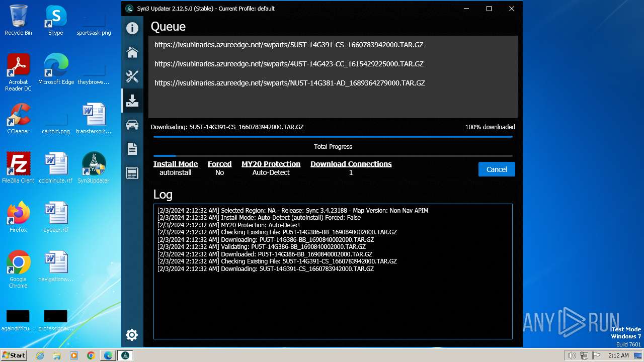Select transfersort document on desktop

coord(94,119)
